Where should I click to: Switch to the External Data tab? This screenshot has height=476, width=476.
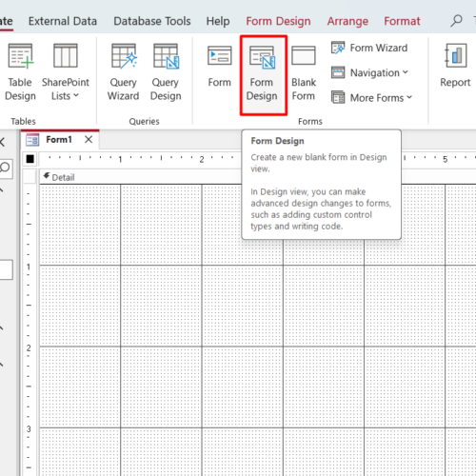tap(63, 21)
